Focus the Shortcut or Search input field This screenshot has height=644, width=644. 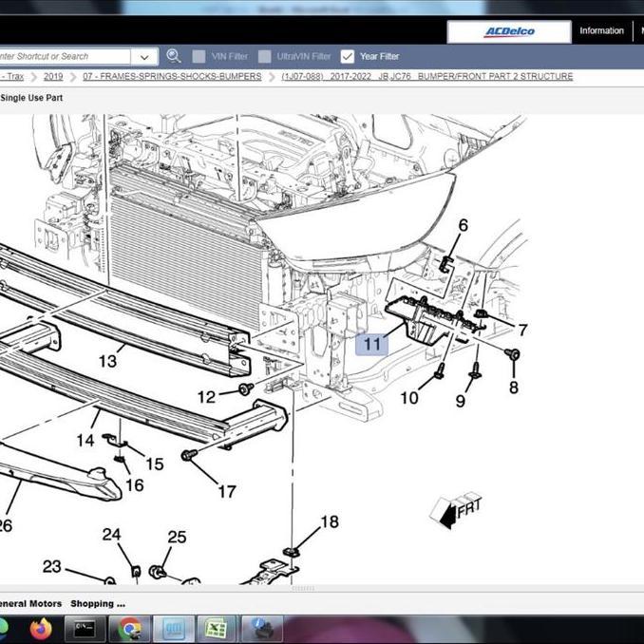click(65, 57)
